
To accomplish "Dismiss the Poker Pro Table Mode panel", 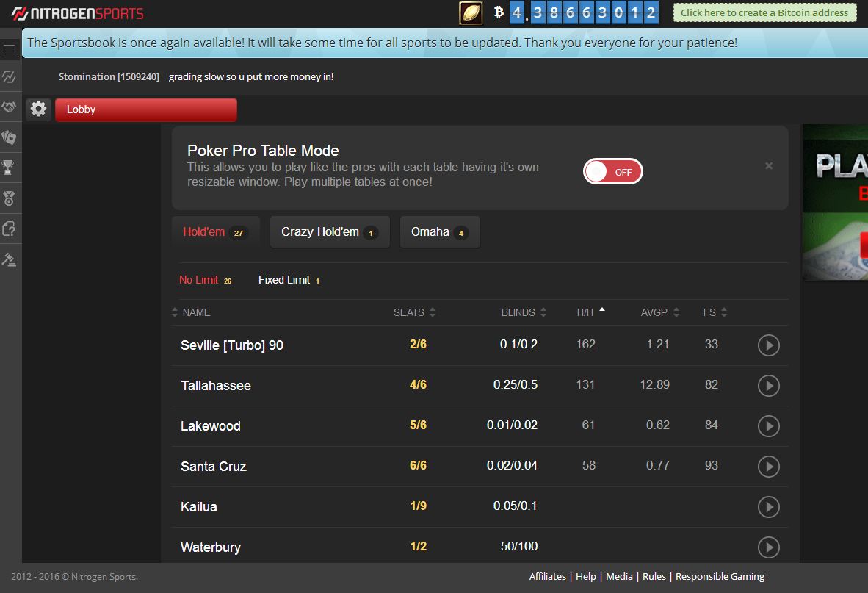I will [768, 165].
